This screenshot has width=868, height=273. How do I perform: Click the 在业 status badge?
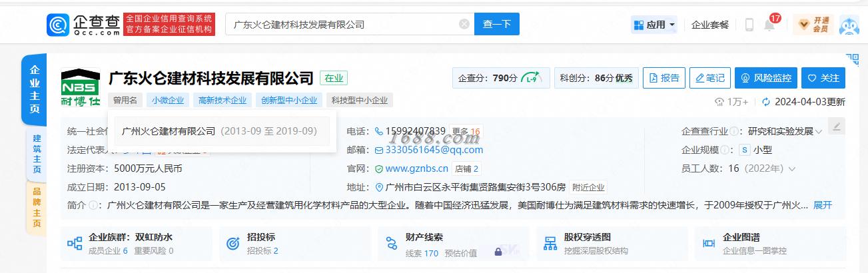click(334, 78)
